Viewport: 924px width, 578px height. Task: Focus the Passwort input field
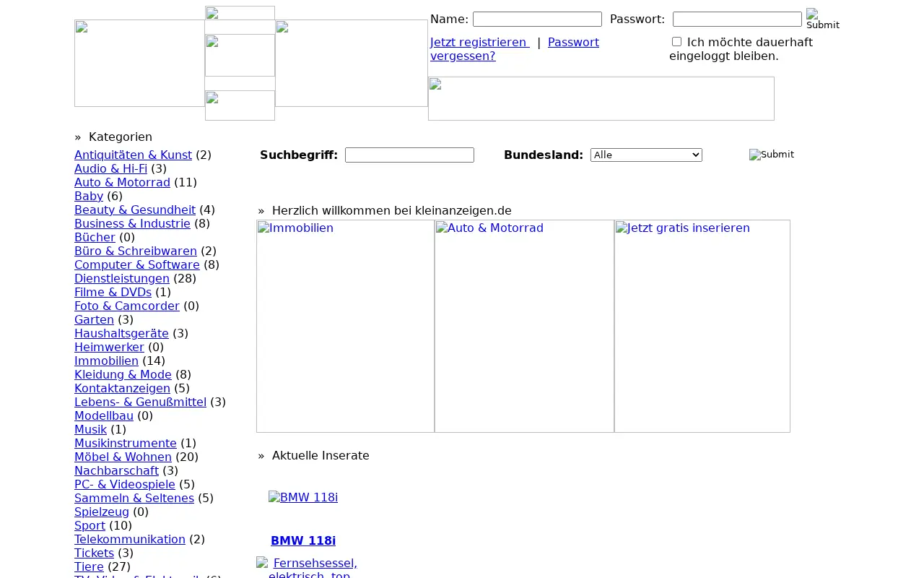(737, 20)
